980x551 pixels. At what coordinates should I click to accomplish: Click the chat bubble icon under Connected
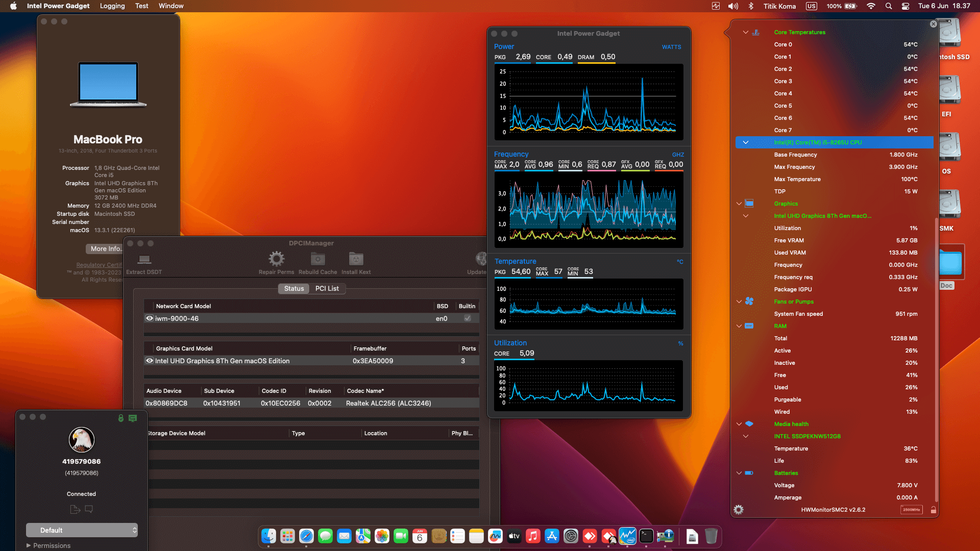pos(89,509)
